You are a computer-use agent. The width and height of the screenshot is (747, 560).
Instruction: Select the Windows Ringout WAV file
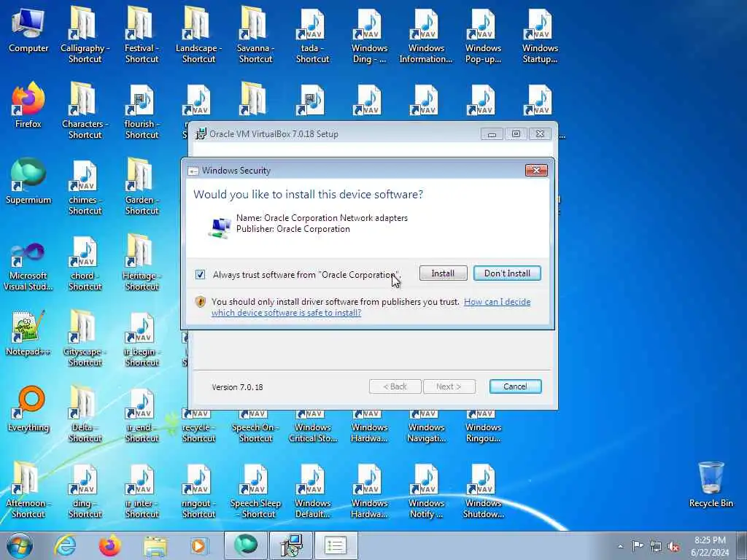(x=483, y=427)
